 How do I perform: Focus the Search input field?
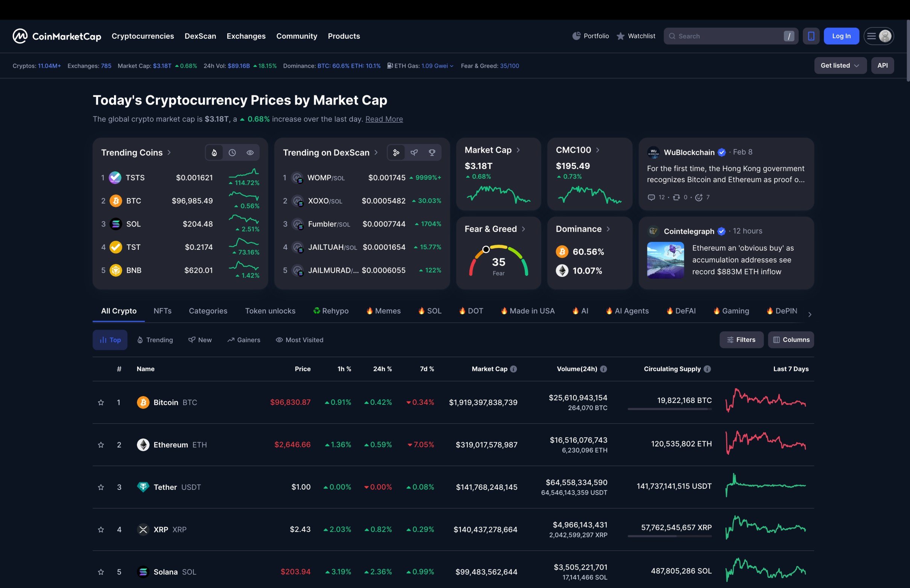[731, 36]
